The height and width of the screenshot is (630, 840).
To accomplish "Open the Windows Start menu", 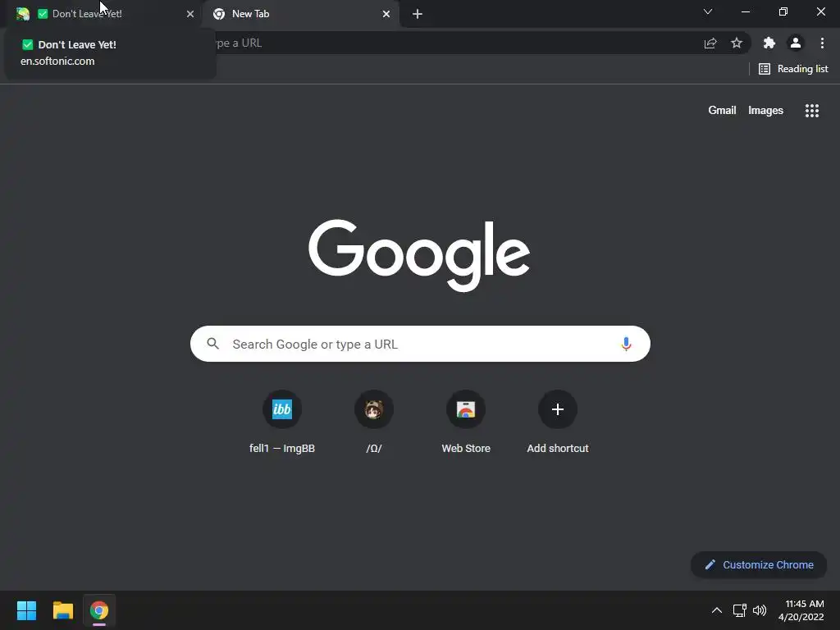I will (26, 610).
